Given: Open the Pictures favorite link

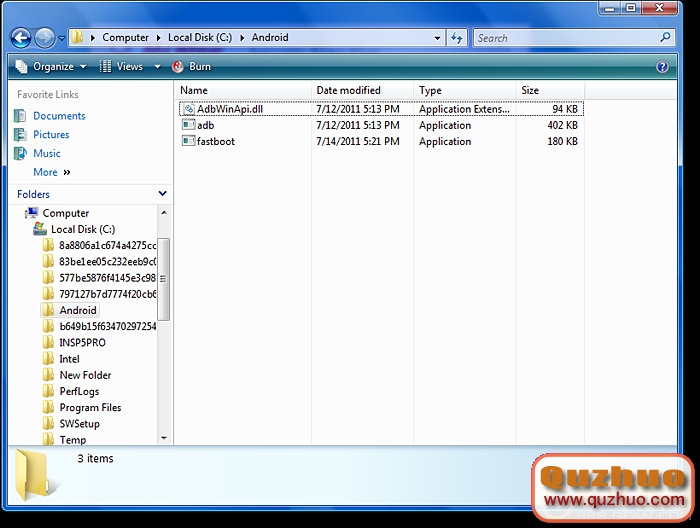Looking at the screenshot, I should [51, 135].
